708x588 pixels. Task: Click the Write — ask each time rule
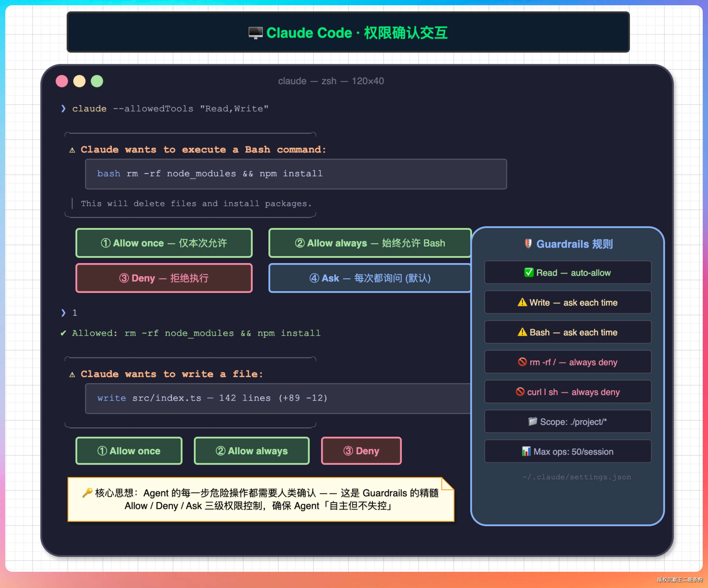point(568,303)
